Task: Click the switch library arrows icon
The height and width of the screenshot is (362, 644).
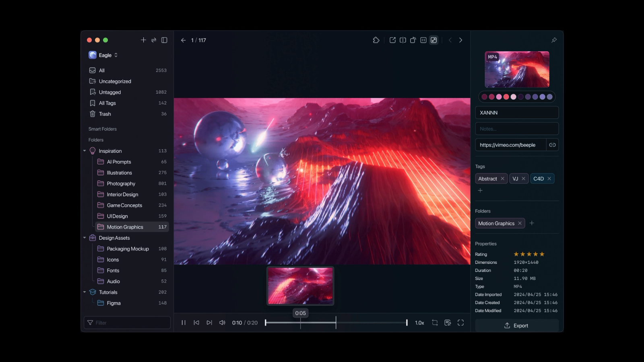Action: tap(154, 40)
